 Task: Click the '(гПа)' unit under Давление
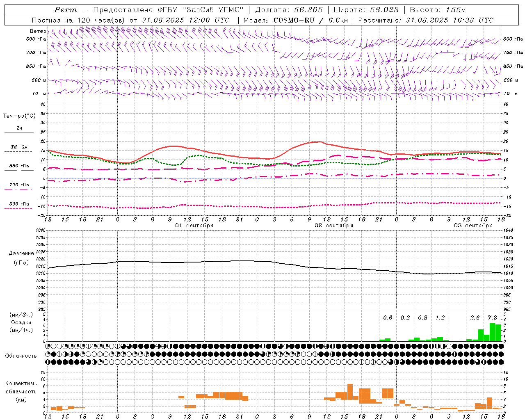point(21,262)
